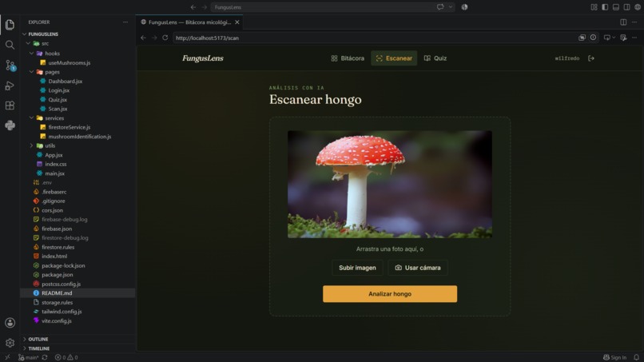Toggle primary side bar layout icon
This screenshot has width=644, height=362.
coord(605,7)
